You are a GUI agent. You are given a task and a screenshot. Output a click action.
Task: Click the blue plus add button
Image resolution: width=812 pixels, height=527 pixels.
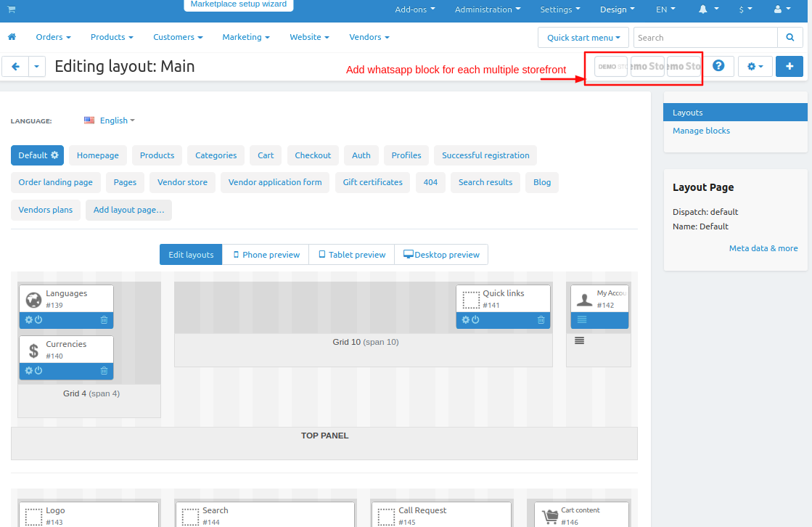(789, 67)
